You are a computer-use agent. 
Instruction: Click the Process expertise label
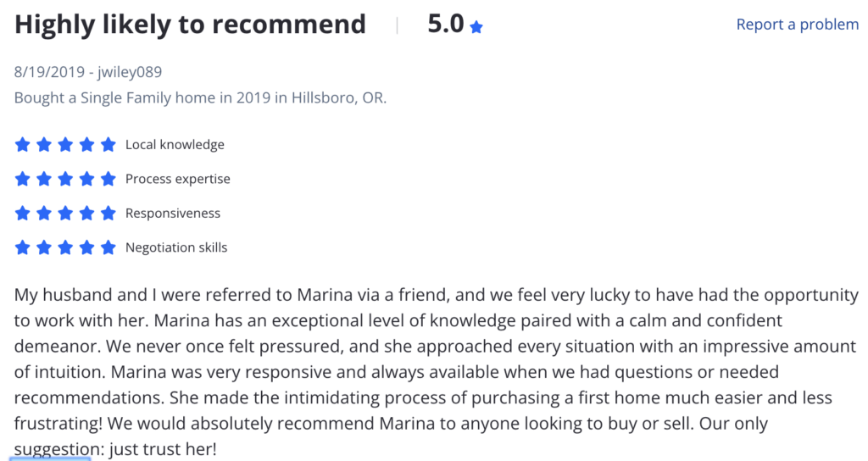178,179
